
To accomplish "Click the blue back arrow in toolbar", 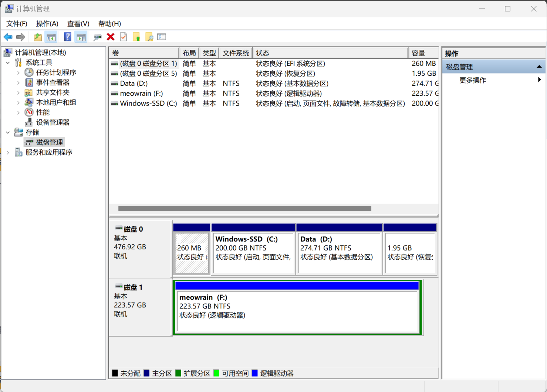I will coord(8,37).
